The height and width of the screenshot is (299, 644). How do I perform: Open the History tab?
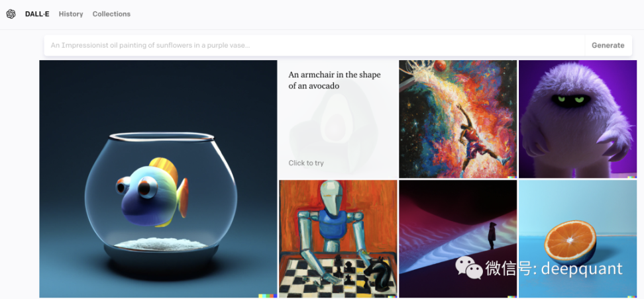(71, 14)
